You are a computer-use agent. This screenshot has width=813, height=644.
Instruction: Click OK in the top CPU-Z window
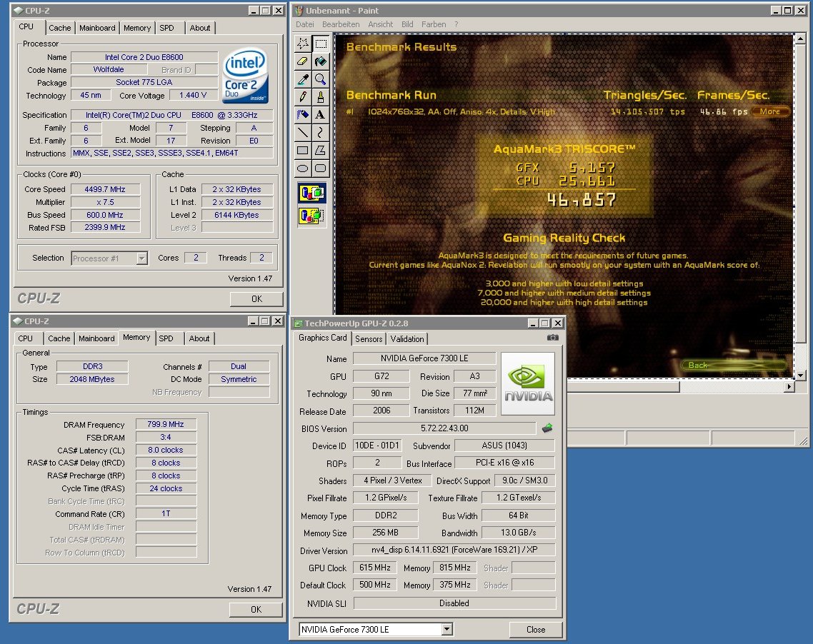point(256,299)
